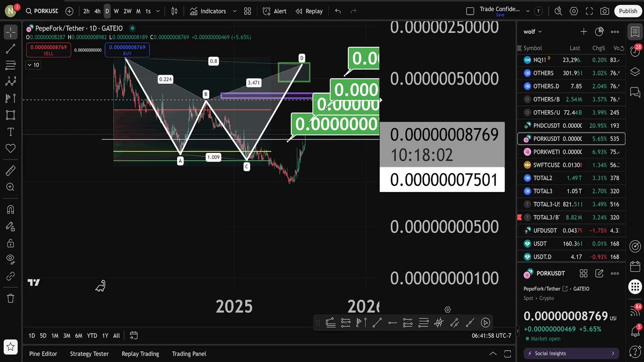Open the forecasting and measurement tools
The height and width of the screenshot is (362, 644).
click(x=10, y=99)
